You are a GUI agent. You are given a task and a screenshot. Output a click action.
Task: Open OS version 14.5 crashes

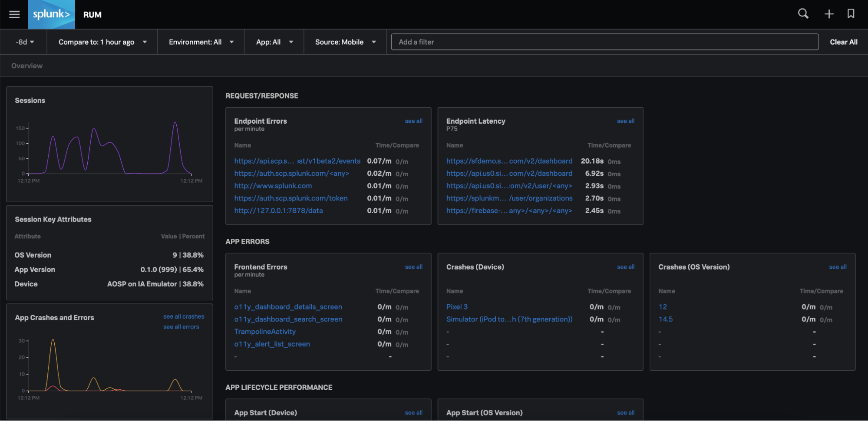coord(665,319)
